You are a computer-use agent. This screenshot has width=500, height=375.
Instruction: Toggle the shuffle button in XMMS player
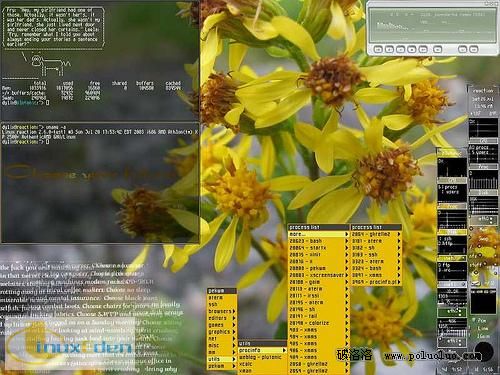click(462, 49)
